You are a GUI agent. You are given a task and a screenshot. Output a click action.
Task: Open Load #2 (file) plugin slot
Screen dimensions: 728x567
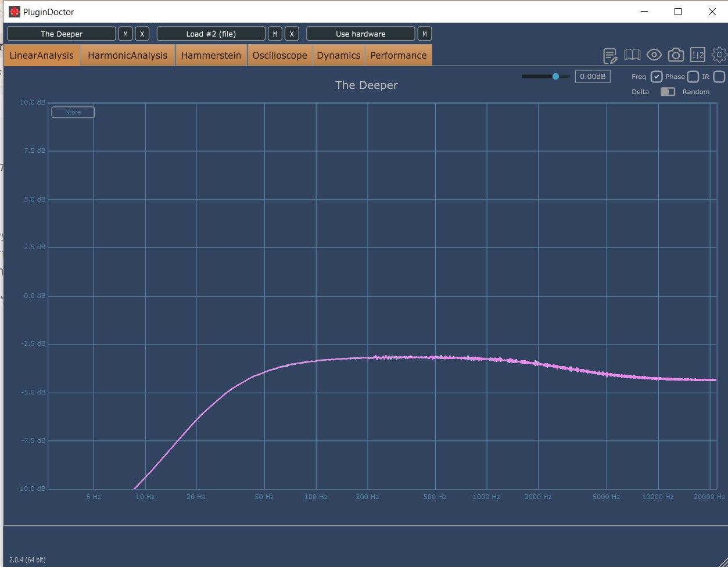tap(211, 34)
